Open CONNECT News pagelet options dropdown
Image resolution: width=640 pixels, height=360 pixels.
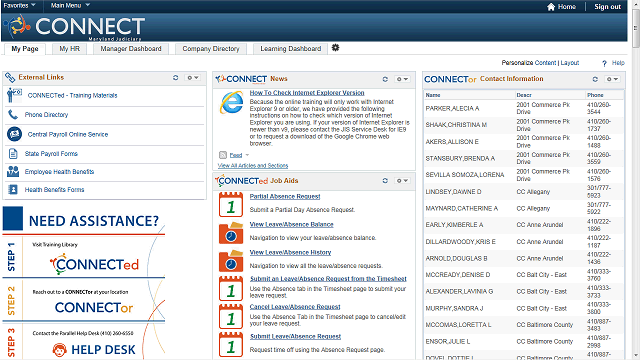(402, 79)
